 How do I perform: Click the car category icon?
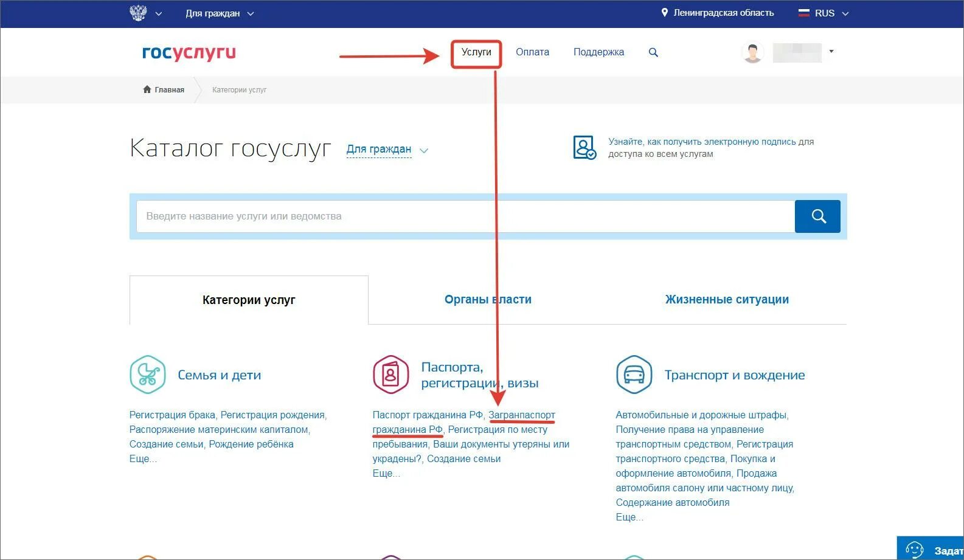[x=634, y=375]
